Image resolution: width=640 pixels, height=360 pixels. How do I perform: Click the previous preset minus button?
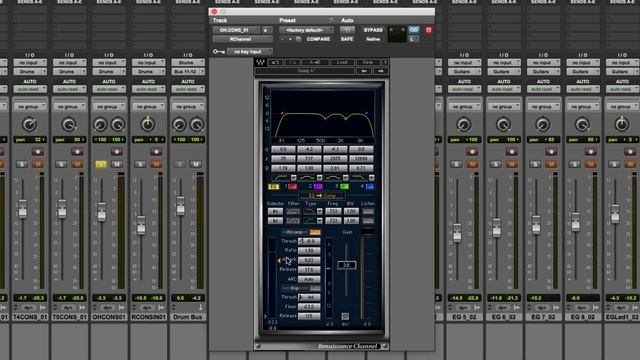(282, 39)
